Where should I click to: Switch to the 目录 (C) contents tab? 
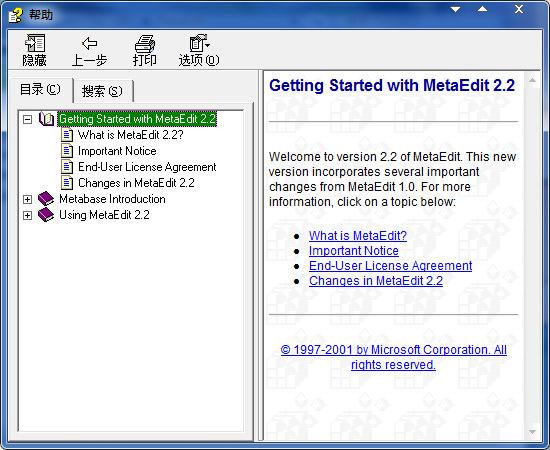tap(40, 89)
